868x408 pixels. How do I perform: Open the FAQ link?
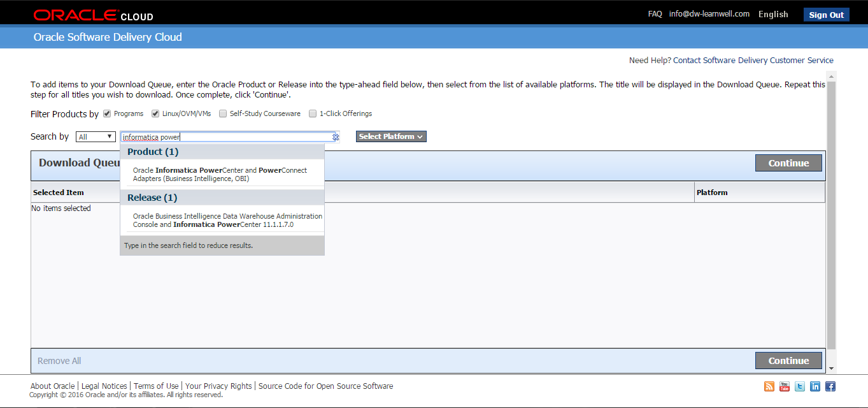(655, 14)
